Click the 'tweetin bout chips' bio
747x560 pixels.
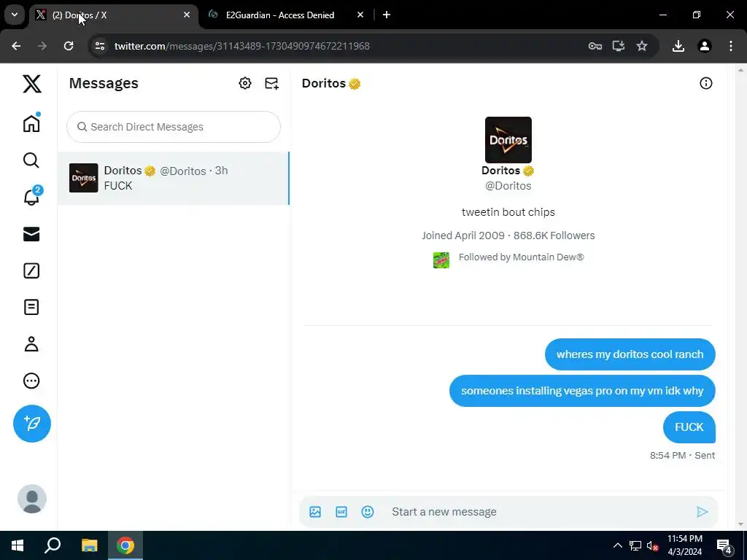click(x=508, y=212)
